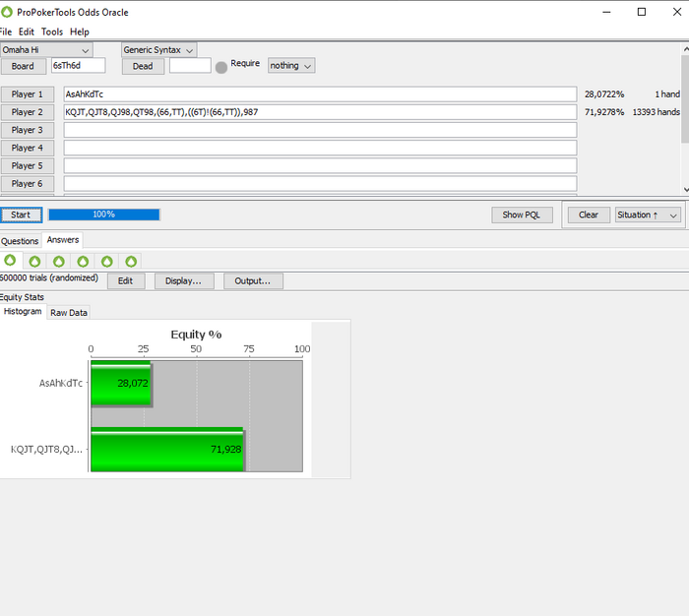Click the gray status circle indicator

pos(221,67)
